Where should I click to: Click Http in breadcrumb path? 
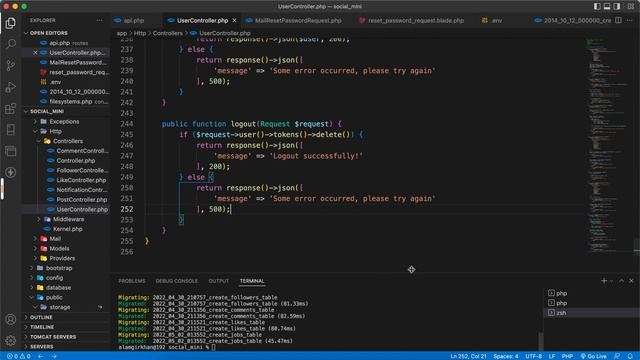[140, 33]
